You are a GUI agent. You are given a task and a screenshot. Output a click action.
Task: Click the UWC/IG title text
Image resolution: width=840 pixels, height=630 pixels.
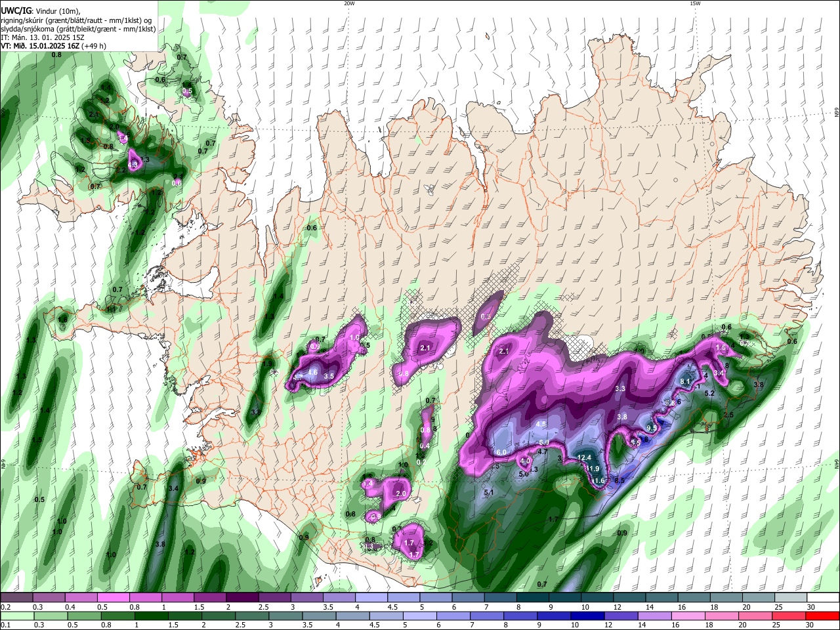pos(15,10)
